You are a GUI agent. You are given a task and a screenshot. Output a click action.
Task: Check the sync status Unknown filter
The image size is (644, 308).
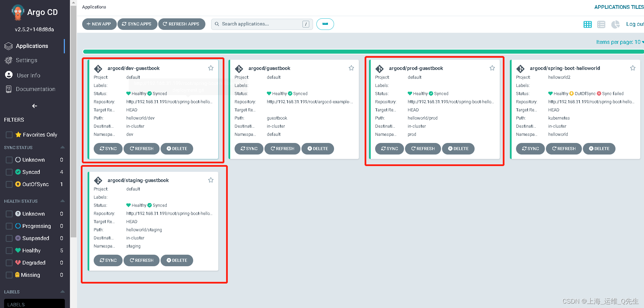pos(9,160)
